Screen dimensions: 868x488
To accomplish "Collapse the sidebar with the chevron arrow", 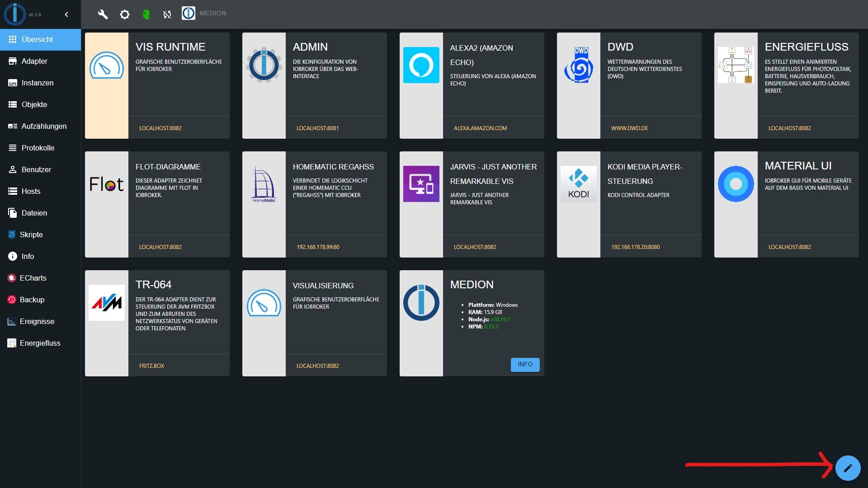I will pyautogui.click(x=66, y=14).
